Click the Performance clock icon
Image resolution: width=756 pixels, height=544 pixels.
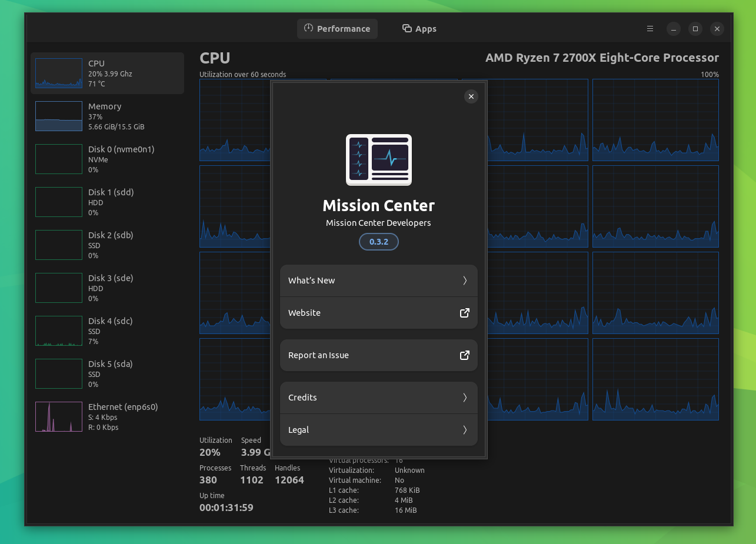click(308, 28)
